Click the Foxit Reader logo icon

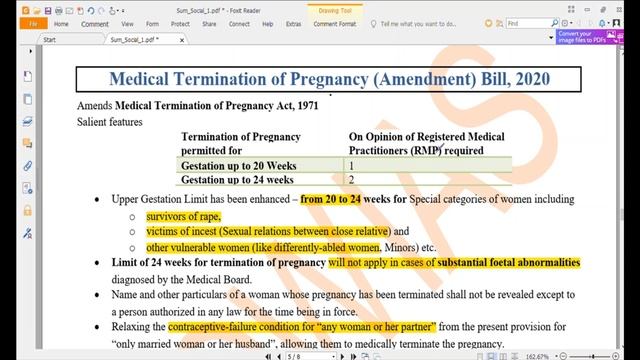click(25, 11)
